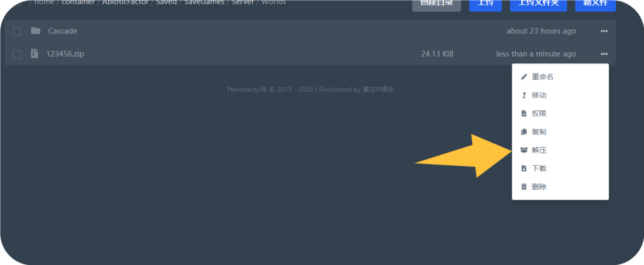Image resolution: width=644 pixels, height=265 pixels.
Task: Click the pencil icon beside 重命名
Action: tap(524, 77)
